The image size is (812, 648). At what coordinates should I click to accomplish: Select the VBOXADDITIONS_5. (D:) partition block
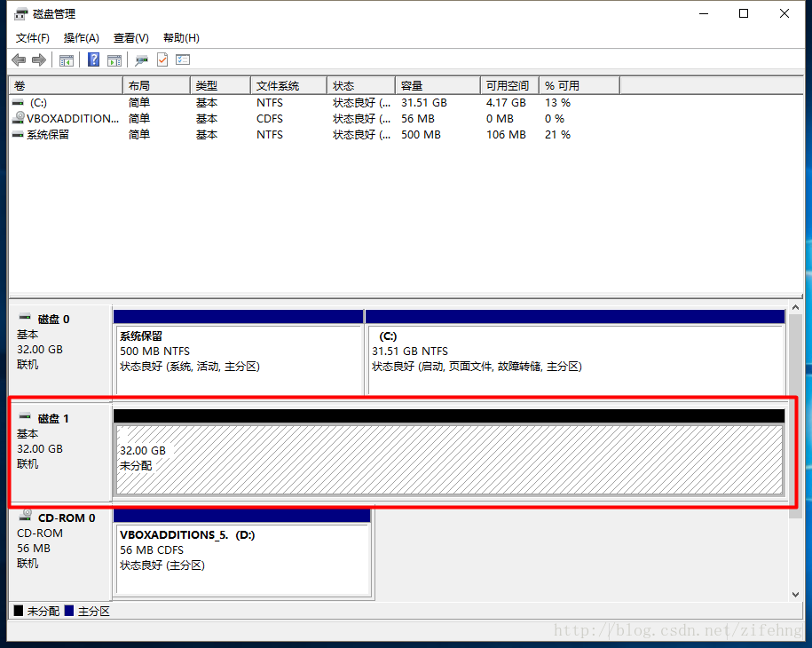242,553
